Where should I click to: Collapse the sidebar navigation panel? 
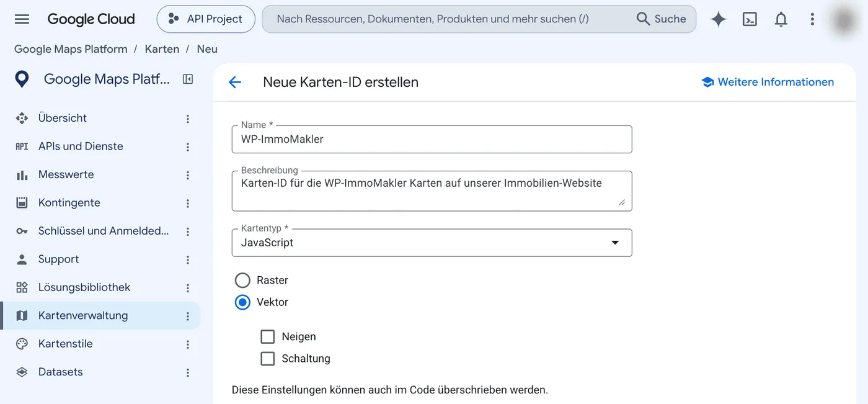point(188,79)
